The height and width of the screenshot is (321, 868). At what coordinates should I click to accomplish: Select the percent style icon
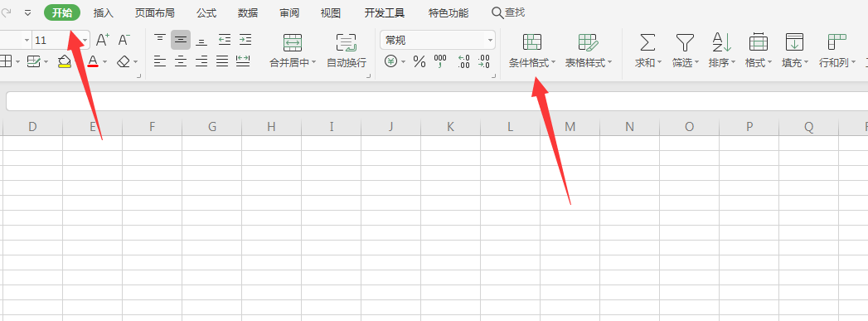tap(419, 62)
